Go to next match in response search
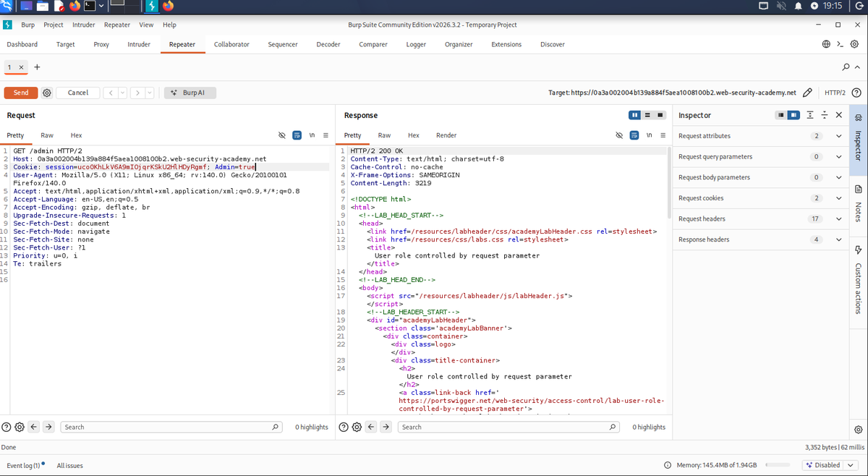This screenshot has height=476, width=868. tap(386, 427)
